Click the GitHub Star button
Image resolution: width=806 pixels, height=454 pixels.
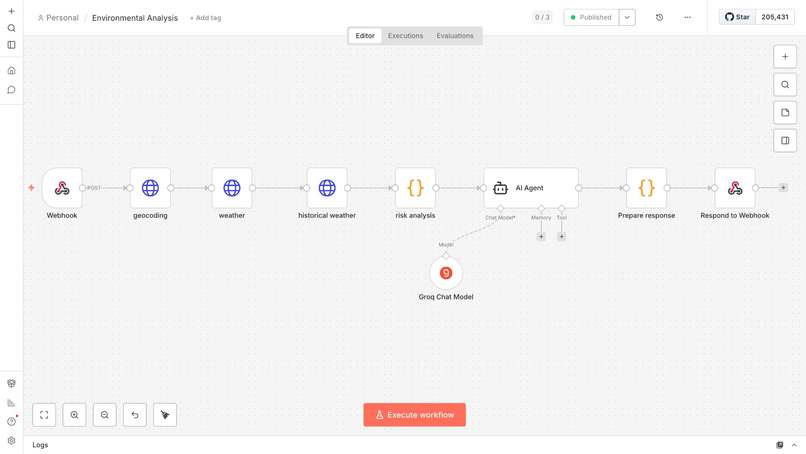[737, 17]
